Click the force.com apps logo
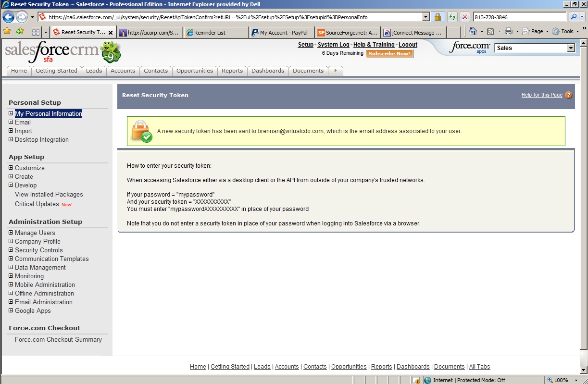Image resolution: width=588 pixels, height=384 pixels. coord(470,47)
